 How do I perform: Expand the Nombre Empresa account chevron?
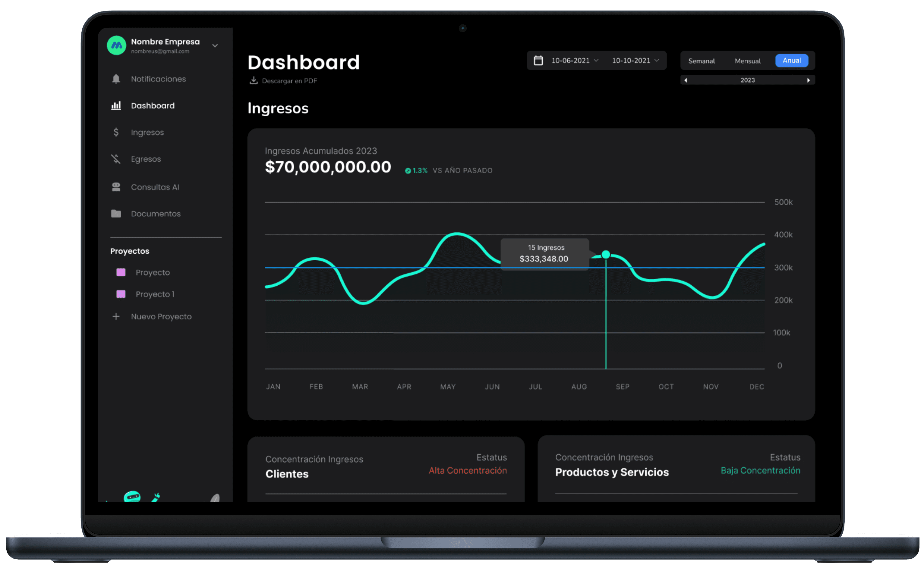click(x=215, y=46)
